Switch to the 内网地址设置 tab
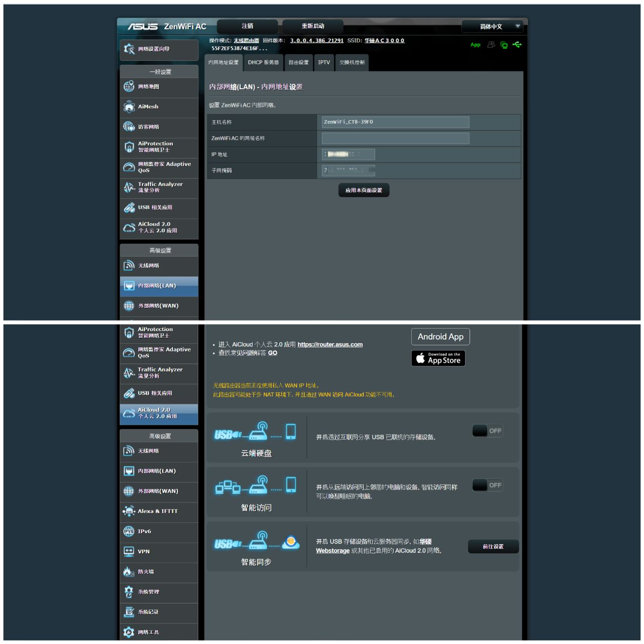This screenshot has height=644, width=644. click(224, 62)
